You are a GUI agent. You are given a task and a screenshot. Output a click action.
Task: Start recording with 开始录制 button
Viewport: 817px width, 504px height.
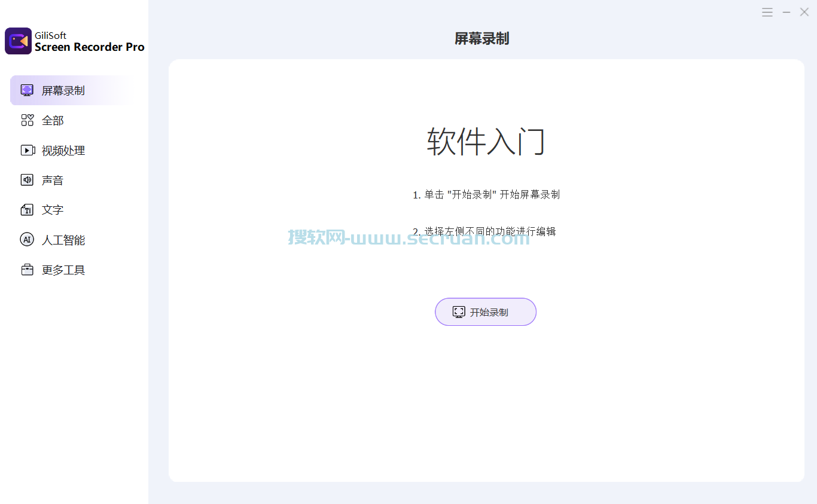(486, 311)
